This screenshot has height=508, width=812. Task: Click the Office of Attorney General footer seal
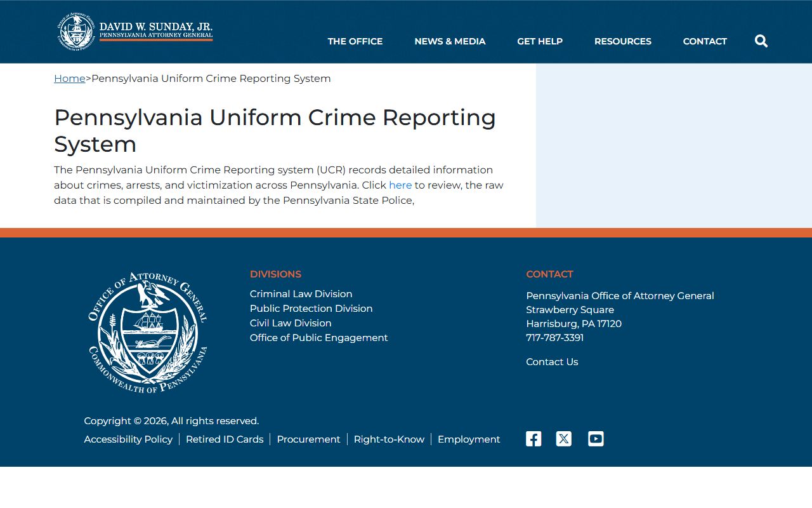pyautogui.click(x=148, y=333)
